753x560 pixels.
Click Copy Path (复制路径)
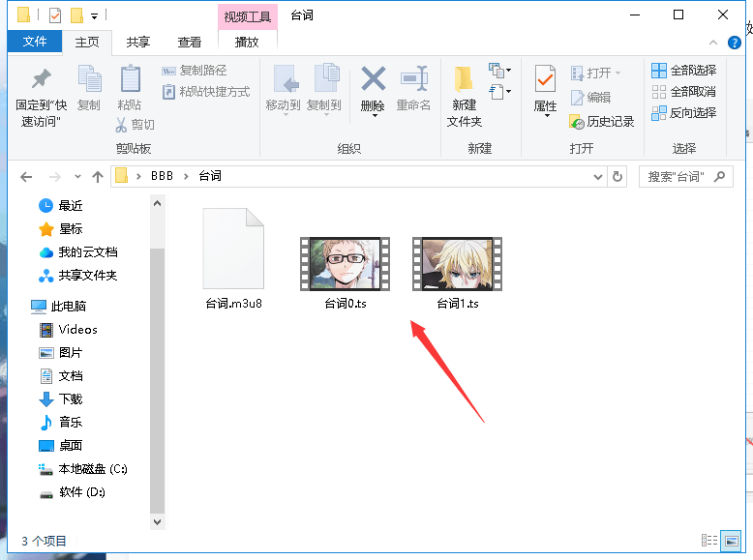pos(194,71)
